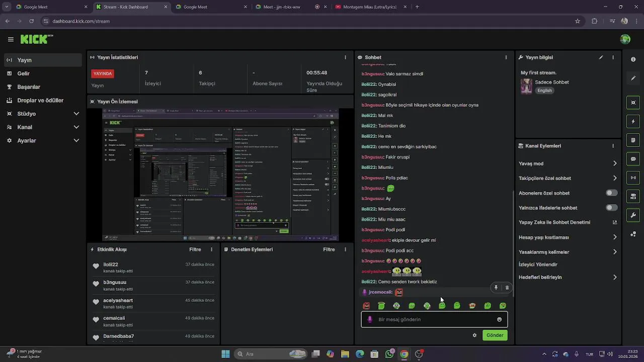Click the pencil icon in the right sidebar
Screen dimensions: 644x362
coord(633,78)
